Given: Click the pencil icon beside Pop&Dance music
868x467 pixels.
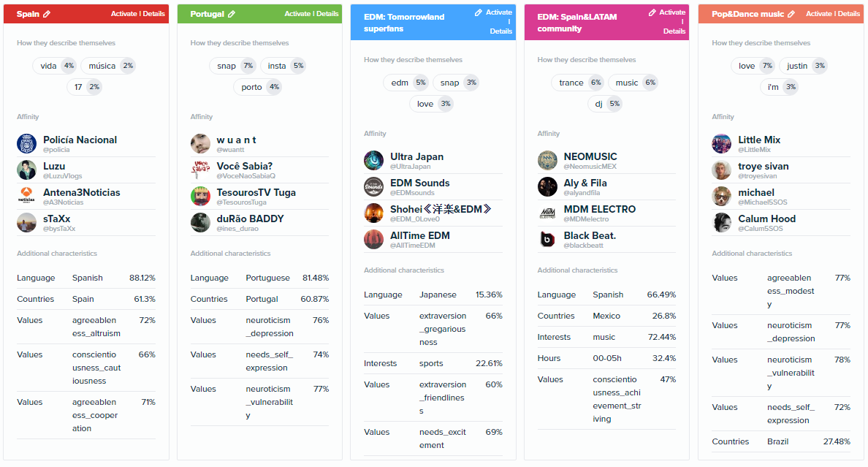Looking at the screenshot, I should click(x=791, y=14).
